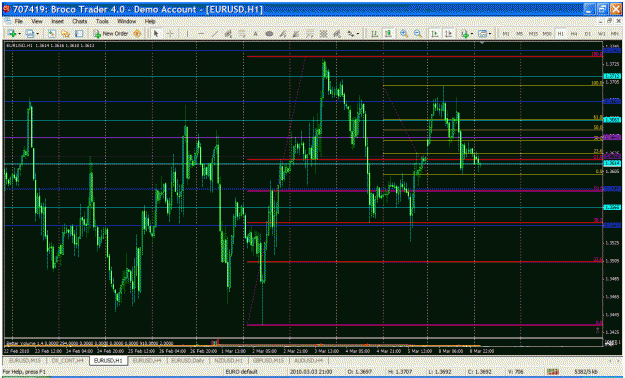Toggle chart shift

448,34
